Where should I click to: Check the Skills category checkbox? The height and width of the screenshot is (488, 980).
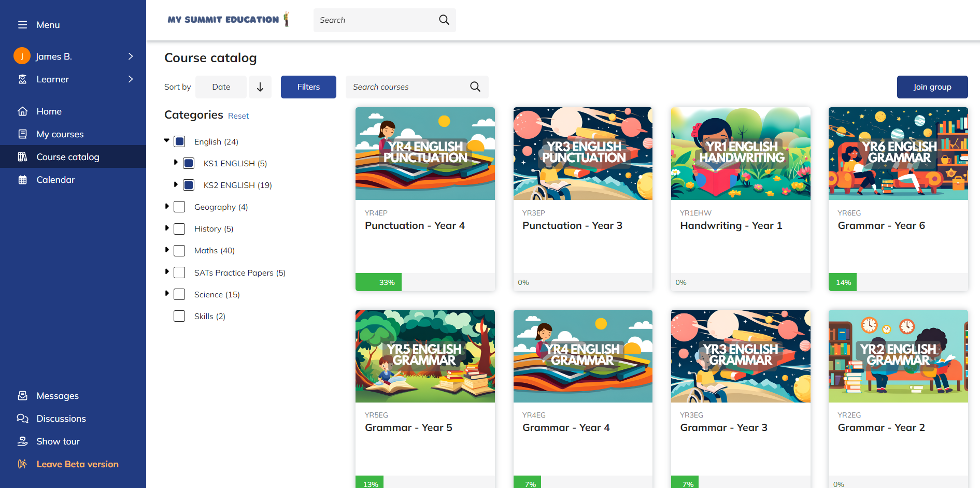pos(179,316)
